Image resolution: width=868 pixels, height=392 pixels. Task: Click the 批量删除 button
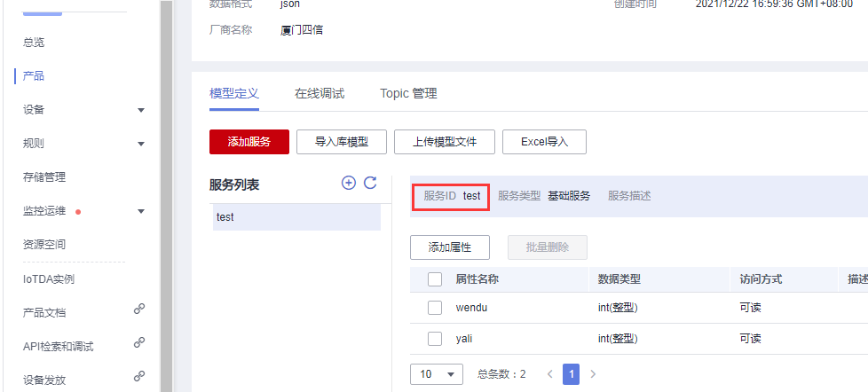[548, 247]
